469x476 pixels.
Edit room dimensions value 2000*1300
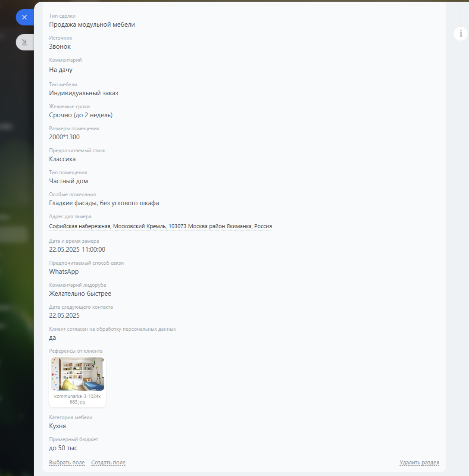click(x=64, y=137)
